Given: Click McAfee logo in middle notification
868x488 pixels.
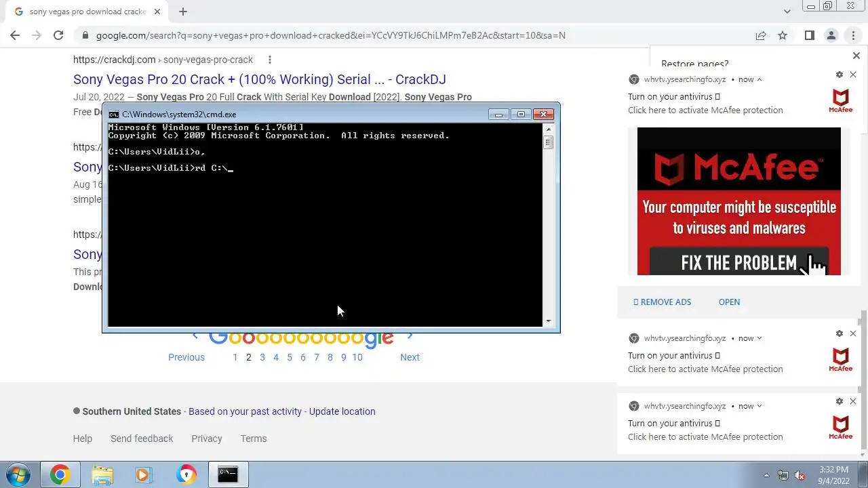Looking at the screenshot, I should click(x=841, y=359).
